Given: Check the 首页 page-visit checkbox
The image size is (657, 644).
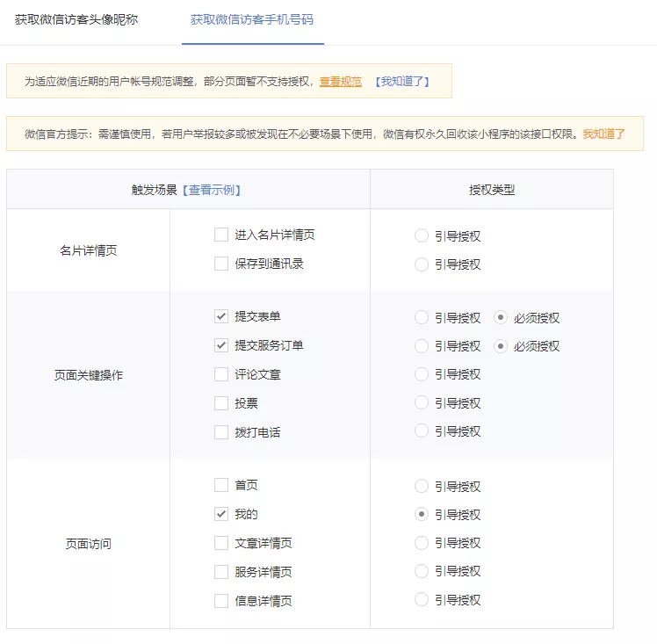Looking at the screenshot, I should [x=221, y=485].
